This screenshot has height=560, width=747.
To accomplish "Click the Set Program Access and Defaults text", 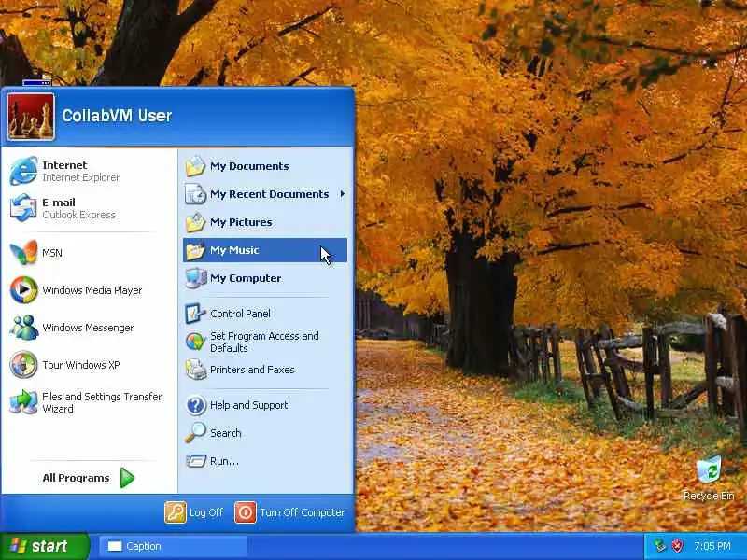I will tap(264, 342).
